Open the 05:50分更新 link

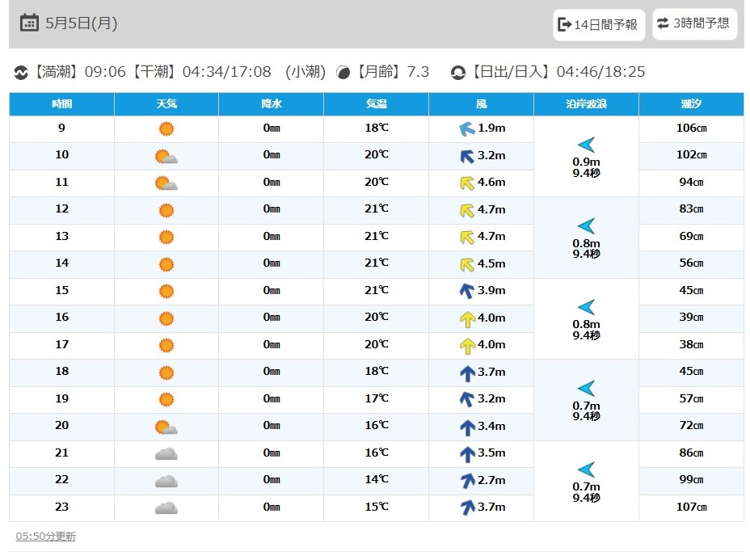(x=46, y=536)
